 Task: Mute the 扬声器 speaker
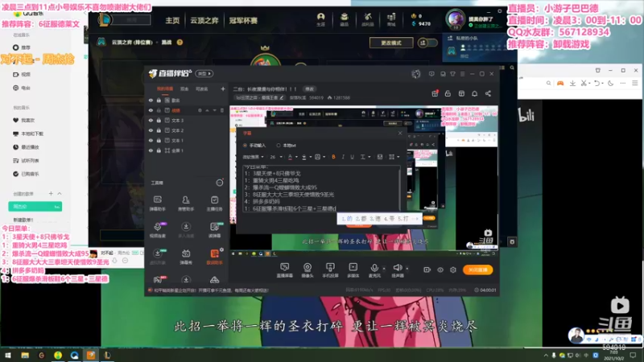pos(397,270)
